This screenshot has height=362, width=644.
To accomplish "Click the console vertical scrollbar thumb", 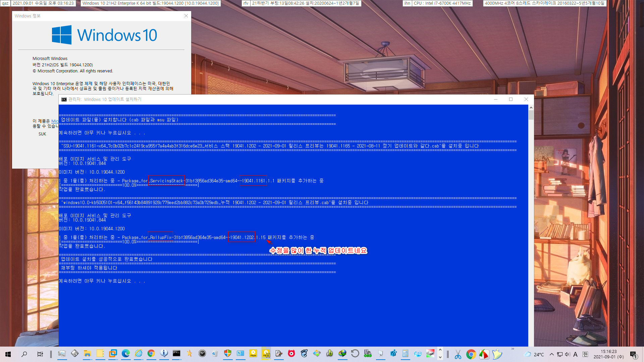I will [531, 115].
